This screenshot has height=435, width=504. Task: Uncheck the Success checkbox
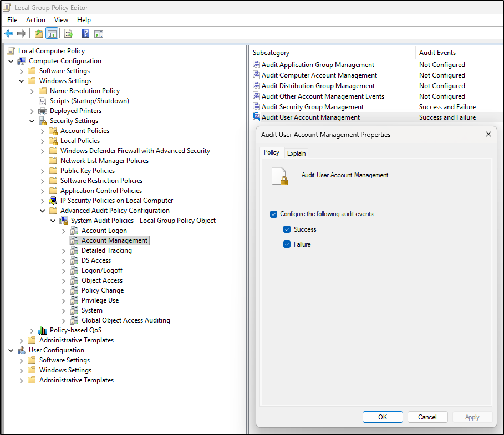(x=287, y=229)
